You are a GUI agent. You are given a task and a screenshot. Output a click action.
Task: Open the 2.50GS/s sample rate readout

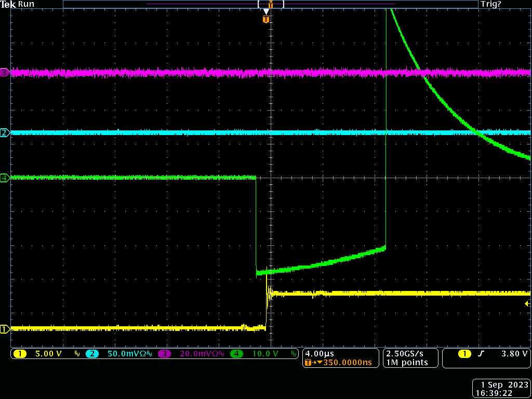coord(406,353)
